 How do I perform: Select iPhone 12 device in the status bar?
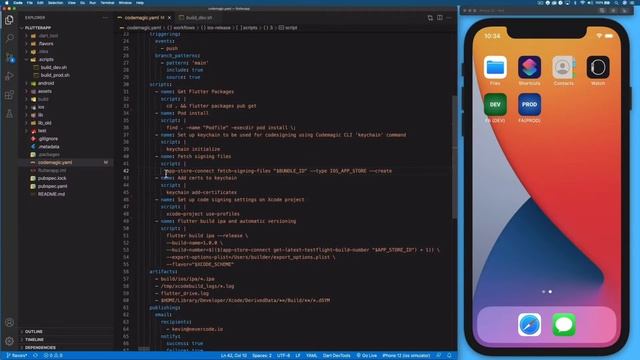[x=406, y=356]
